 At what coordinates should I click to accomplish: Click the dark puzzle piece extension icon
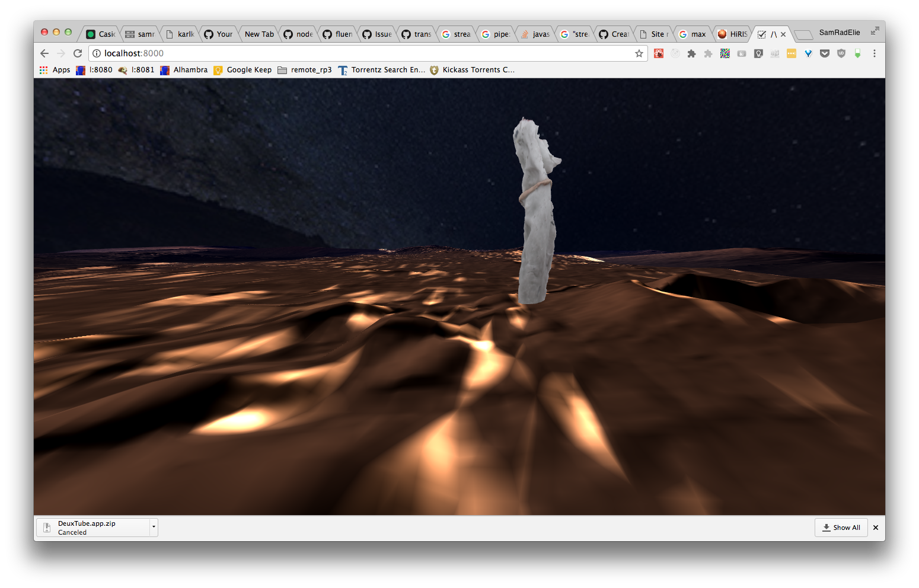(x=691, y=53)
